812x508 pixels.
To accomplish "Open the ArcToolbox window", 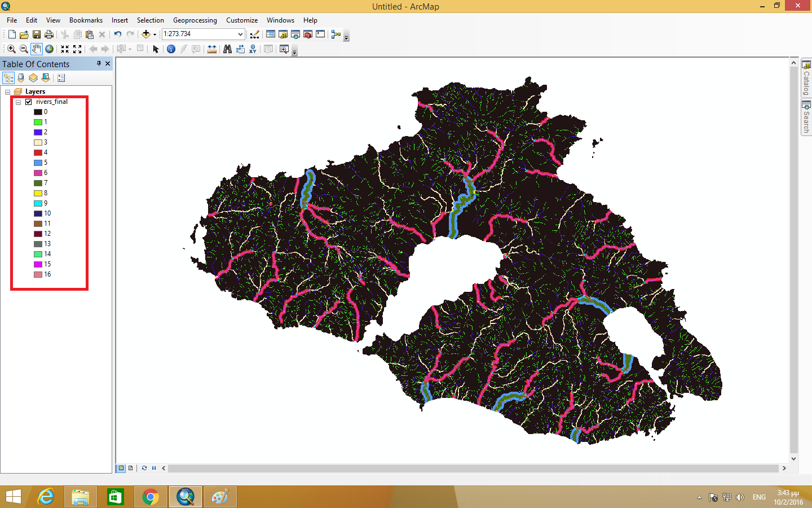I will click(x=308, y=34).
